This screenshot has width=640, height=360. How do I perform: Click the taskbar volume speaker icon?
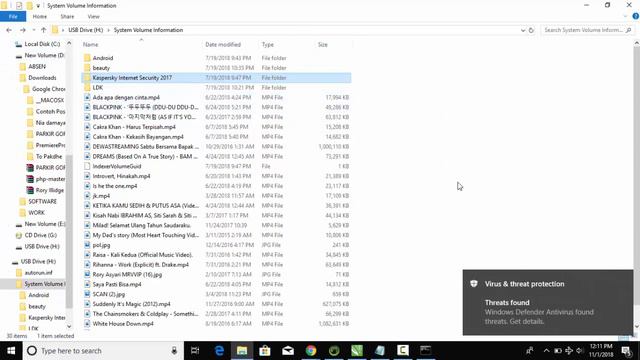(579, 351)
